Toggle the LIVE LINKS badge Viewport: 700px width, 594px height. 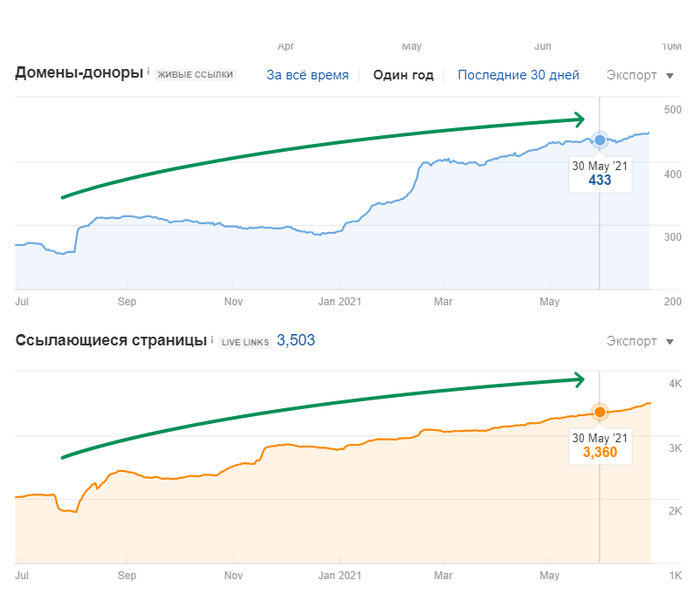(244, 341)
